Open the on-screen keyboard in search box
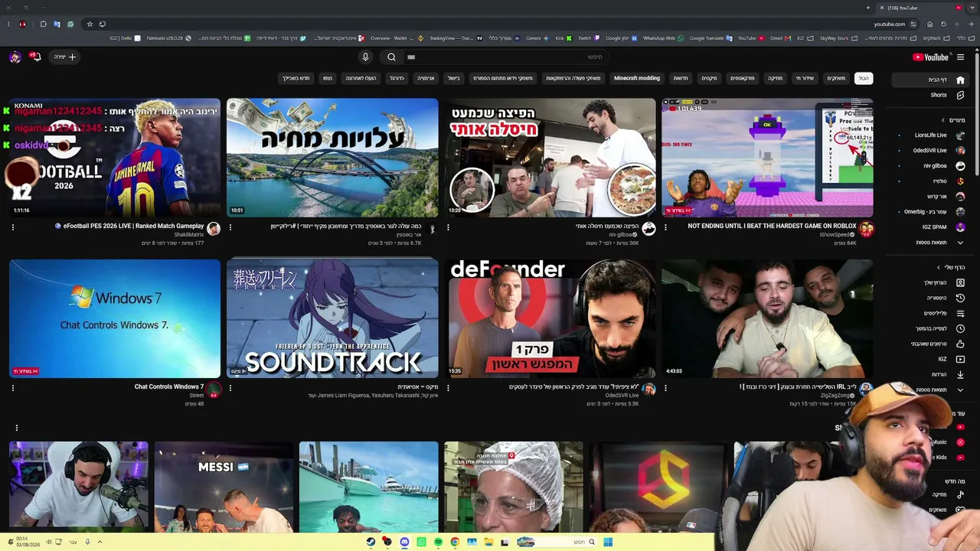The width and height of the screenshot is (980, 551). [x=411, y=57]
